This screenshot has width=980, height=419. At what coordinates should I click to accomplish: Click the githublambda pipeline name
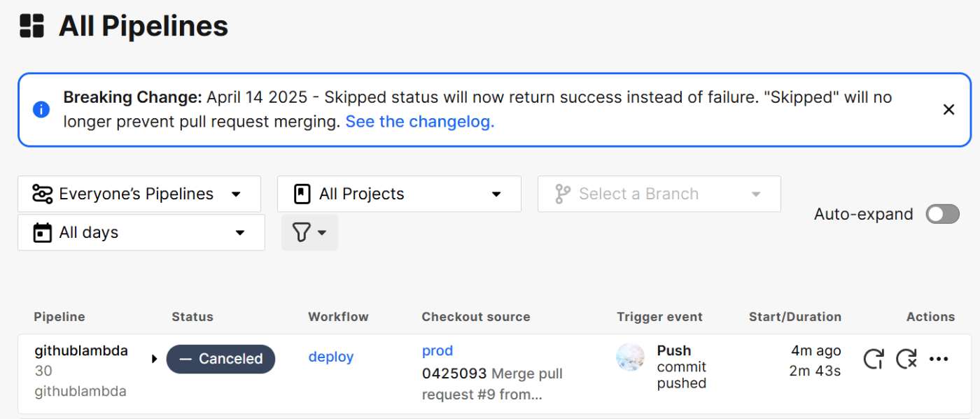coord(81,350)
